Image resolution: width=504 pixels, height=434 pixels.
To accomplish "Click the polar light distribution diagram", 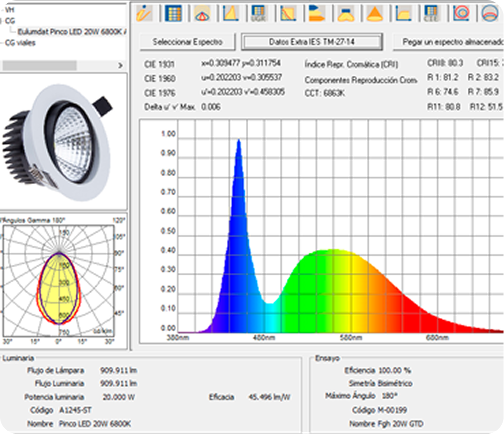I will pos(59,285).
